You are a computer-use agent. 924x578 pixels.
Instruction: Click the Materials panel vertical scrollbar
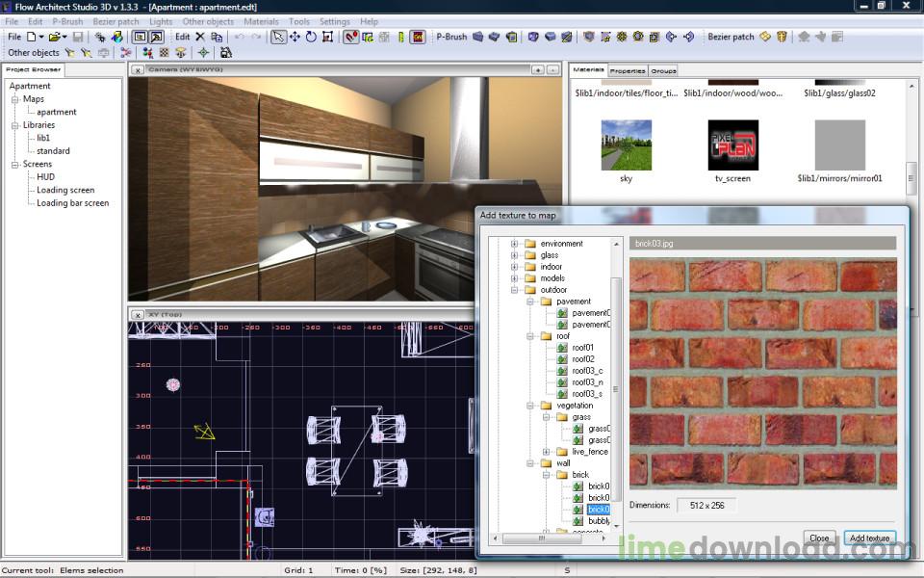911,180
